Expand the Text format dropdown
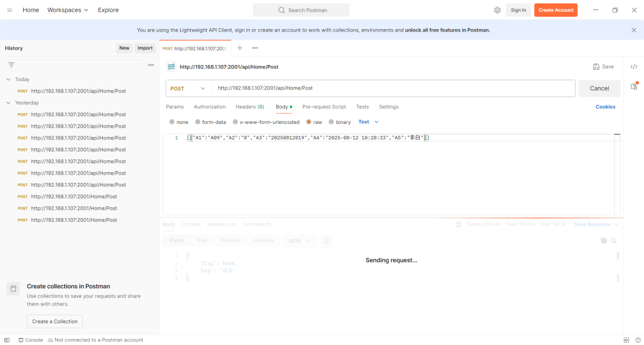The height and width of the screenshot is (345, 644). [368, 122]
